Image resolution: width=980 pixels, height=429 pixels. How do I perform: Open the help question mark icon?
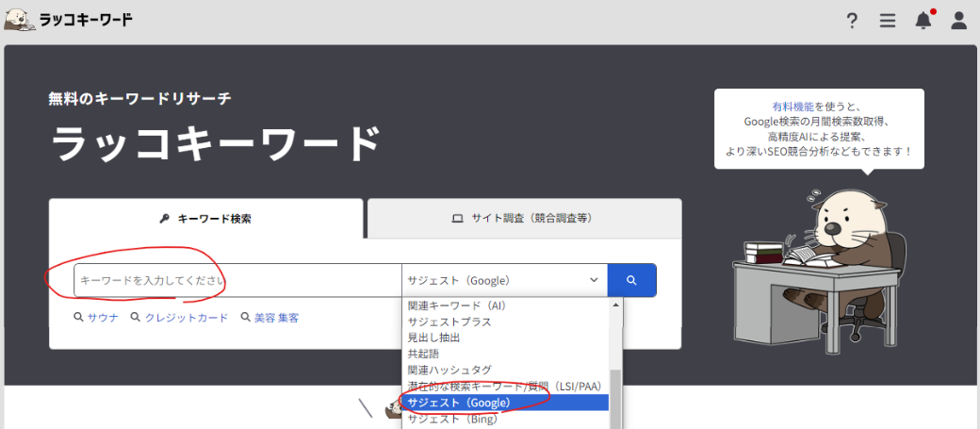click(851, 21)
